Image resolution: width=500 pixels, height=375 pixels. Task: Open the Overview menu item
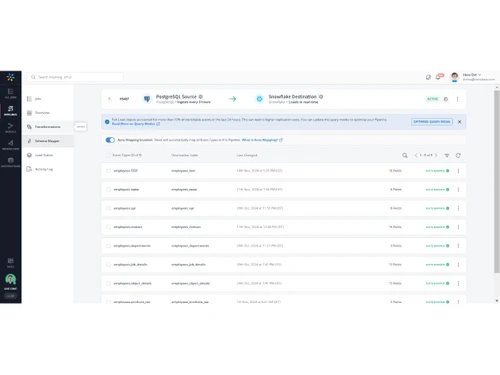click(x=48, y=113)
